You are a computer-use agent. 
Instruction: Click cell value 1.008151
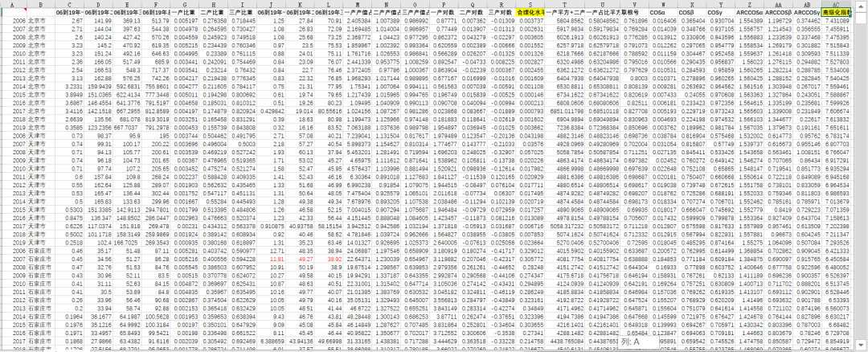click(809, 150)
